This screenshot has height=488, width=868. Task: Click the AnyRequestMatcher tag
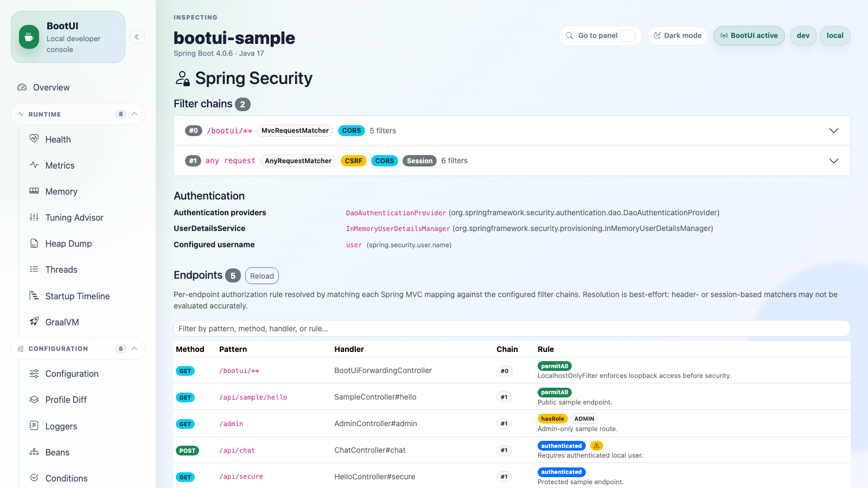[298, 161]
